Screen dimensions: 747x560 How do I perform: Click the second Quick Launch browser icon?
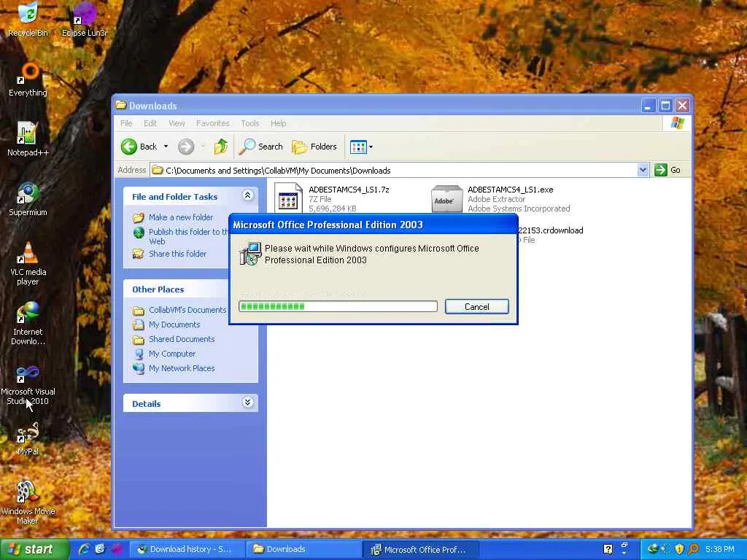(100, 549)
